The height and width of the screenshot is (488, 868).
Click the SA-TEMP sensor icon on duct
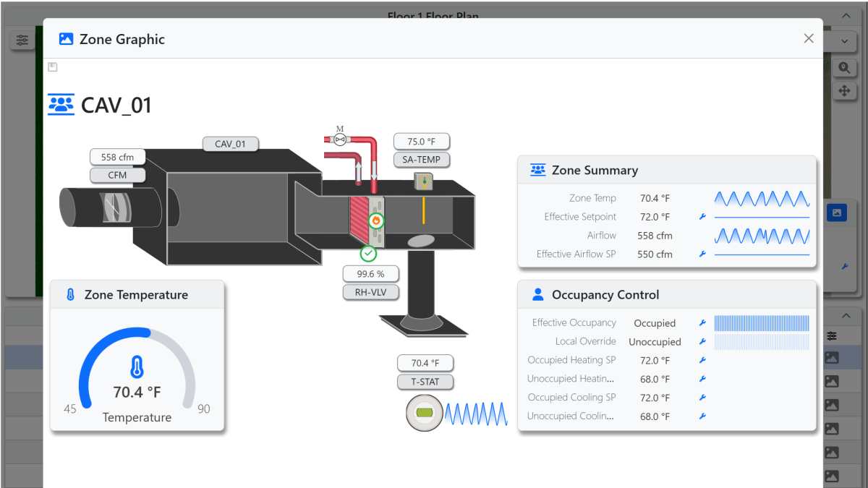423,181
